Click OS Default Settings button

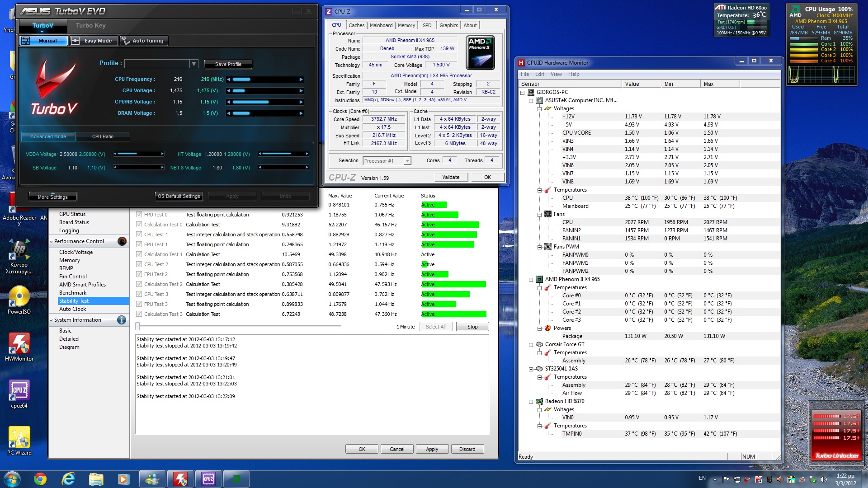pos(179,196)
